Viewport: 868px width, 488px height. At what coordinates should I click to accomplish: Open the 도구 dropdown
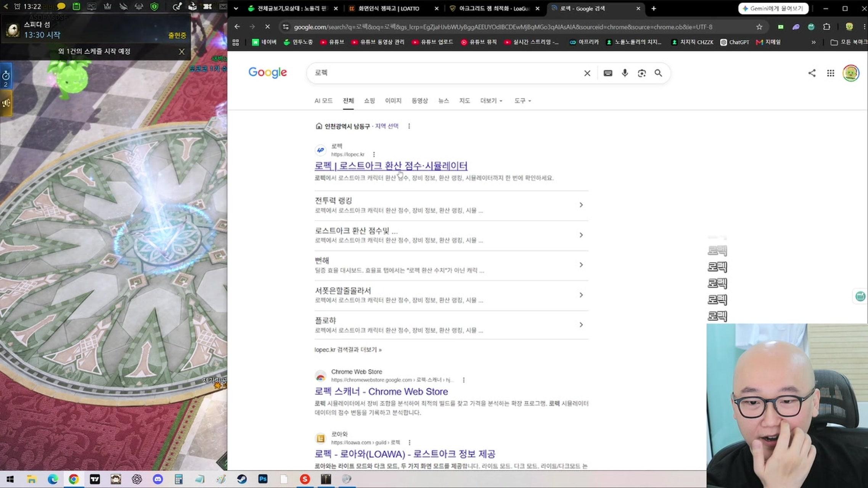522,101
